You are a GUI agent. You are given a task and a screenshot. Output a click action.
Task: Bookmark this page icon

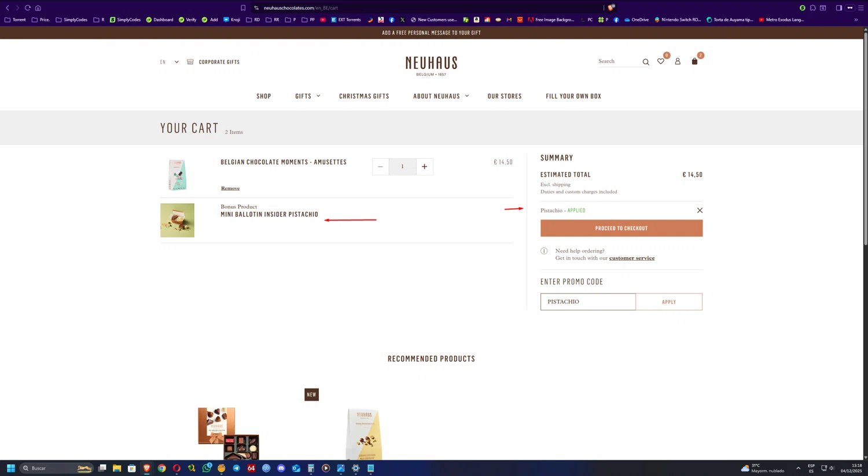pyautogui.click(x=243, y=8)
